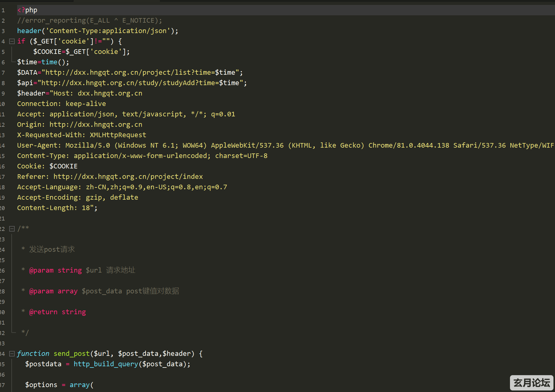Click the $header Host line

(x=80, y=93)
